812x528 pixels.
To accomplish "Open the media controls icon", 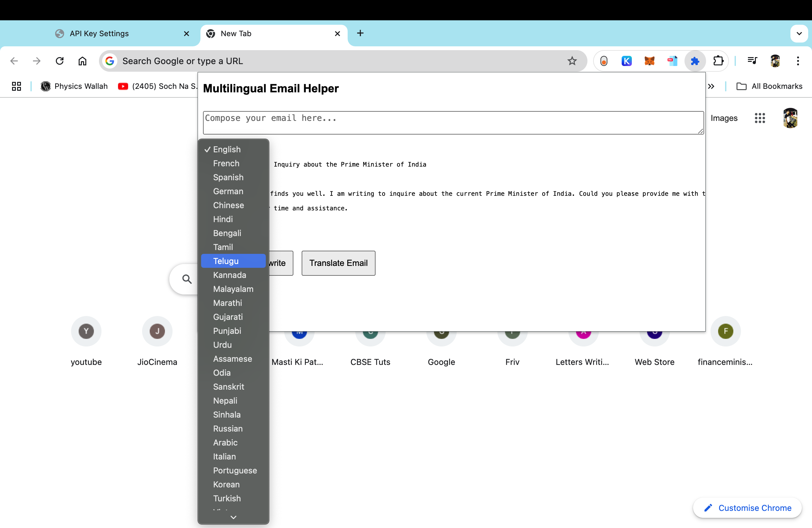I will click(752, 61).
